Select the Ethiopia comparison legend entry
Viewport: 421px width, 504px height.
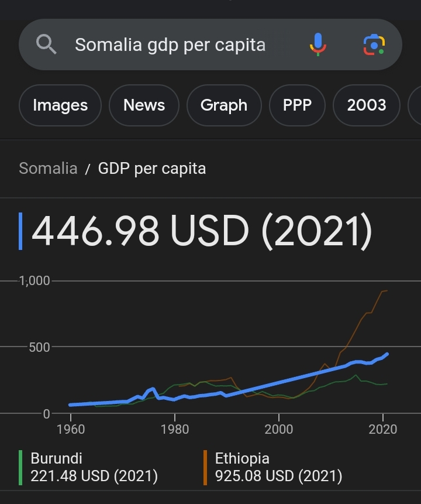(273, 467)
